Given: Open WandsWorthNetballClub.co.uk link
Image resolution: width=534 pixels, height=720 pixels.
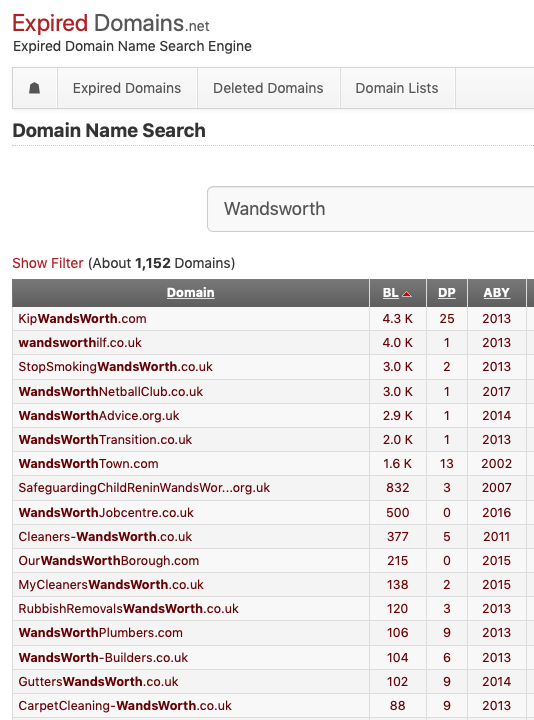Looking at the screenshot, I should [111, 392].
